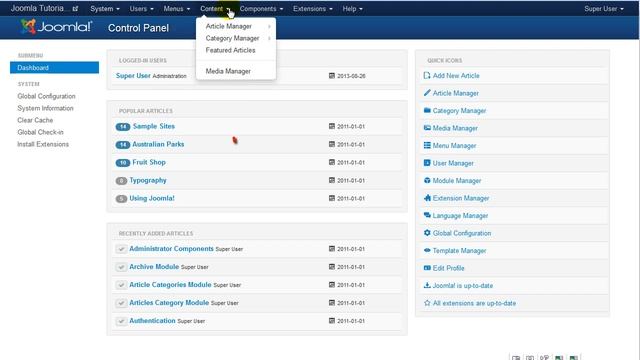Open the Users dropdown menu
The height and width of the screenshot is (360, 640).
(x=141, y=9)
